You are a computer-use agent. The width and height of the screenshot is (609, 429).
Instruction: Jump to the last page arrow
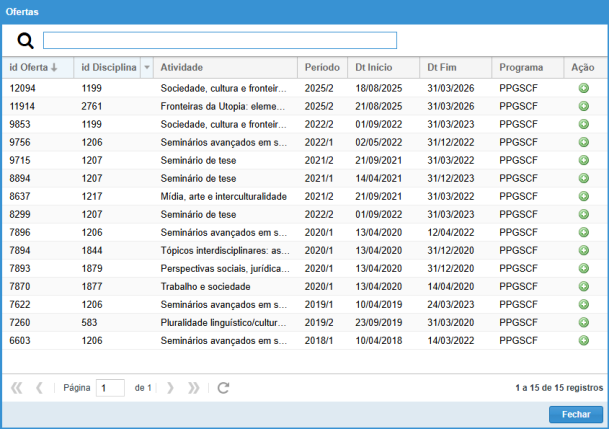coord(194,388)
